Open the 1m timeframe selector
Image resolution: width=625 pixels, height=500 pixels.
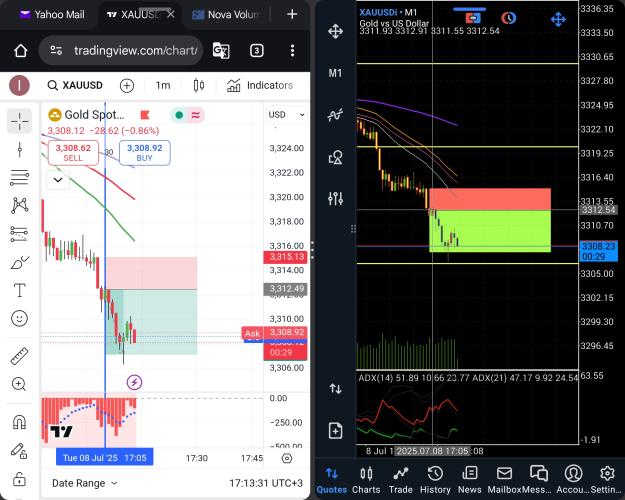[163, 85]
